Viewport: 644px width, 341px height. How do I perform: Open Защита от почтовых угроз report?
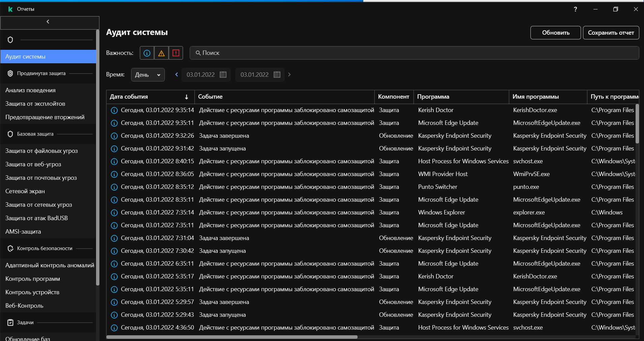point(48,178)
